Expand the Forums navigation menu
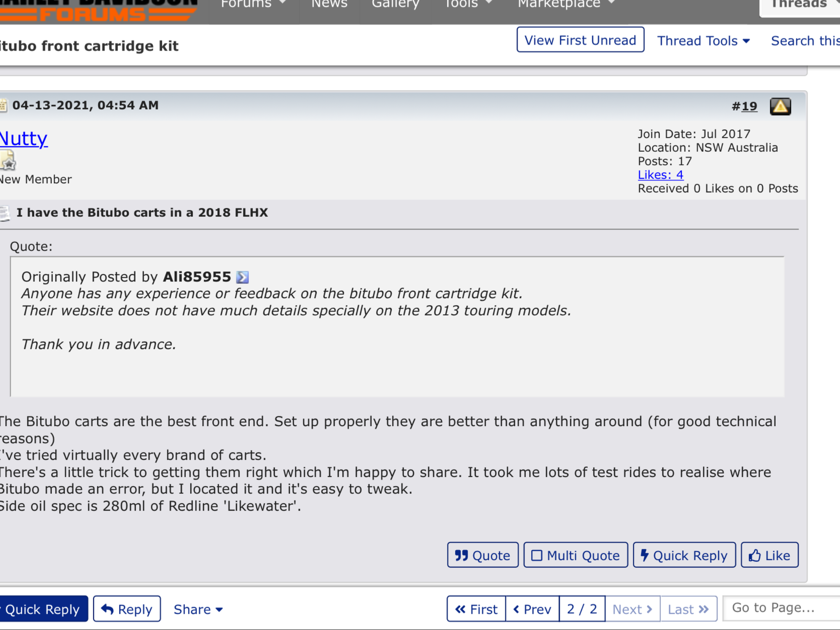 253,4
